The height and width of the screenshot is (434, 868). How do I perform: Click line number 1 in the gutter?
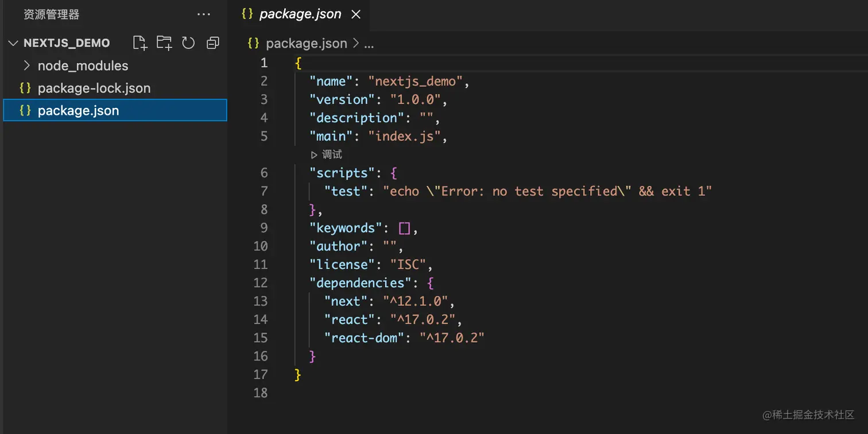264,63
